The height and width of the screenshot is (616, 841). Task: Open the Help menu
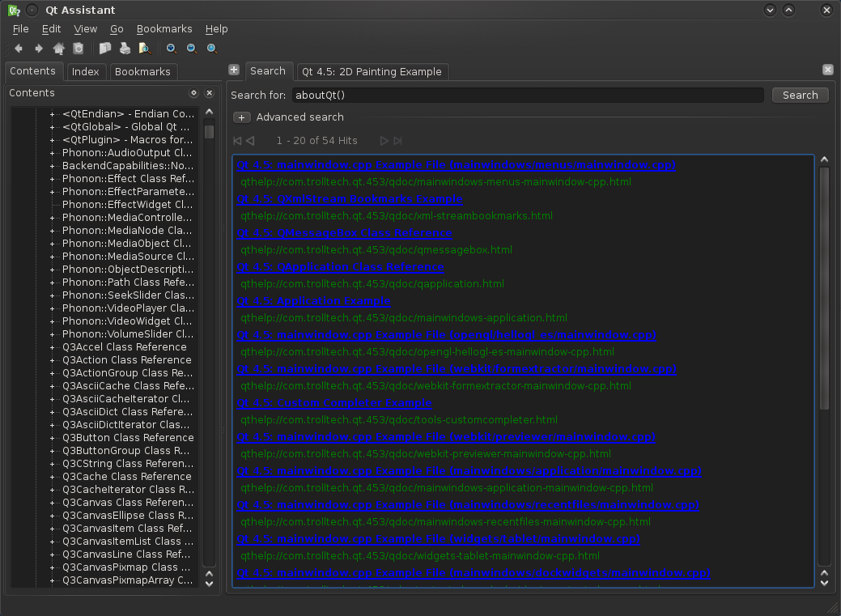click(217, 29)
